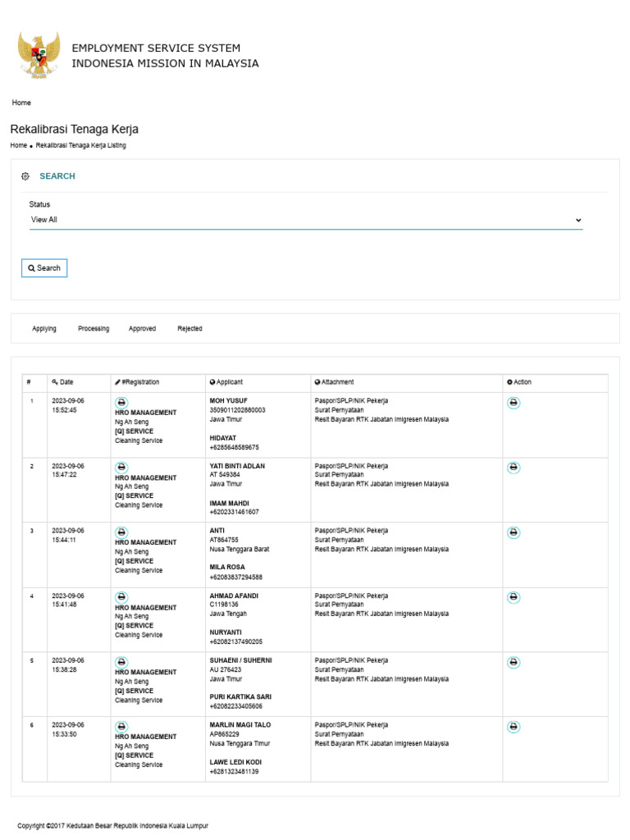Screen dimensions: 630x840
Task: Open Paspor/SPLP/NIK Pekerja attachment for SUHAENI / SUHERNI
Action: point(351,660)
